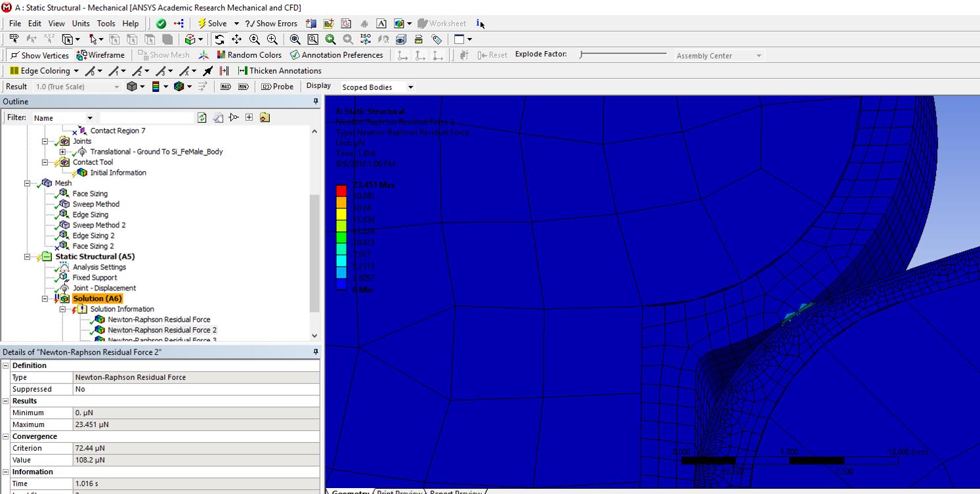The image size is (980, 494).
Task: Click the green checkmark update icon
Action: coord(161,24)
